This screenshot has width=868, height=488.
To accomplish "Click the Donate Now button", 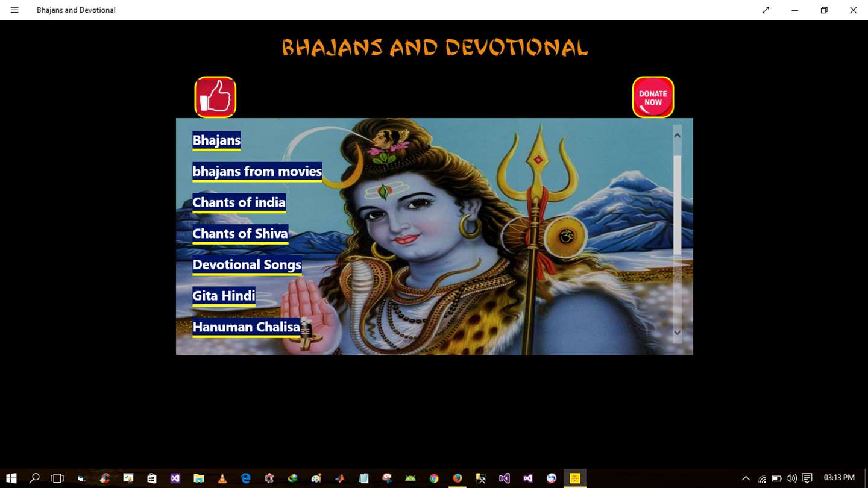I will (653, 97).
